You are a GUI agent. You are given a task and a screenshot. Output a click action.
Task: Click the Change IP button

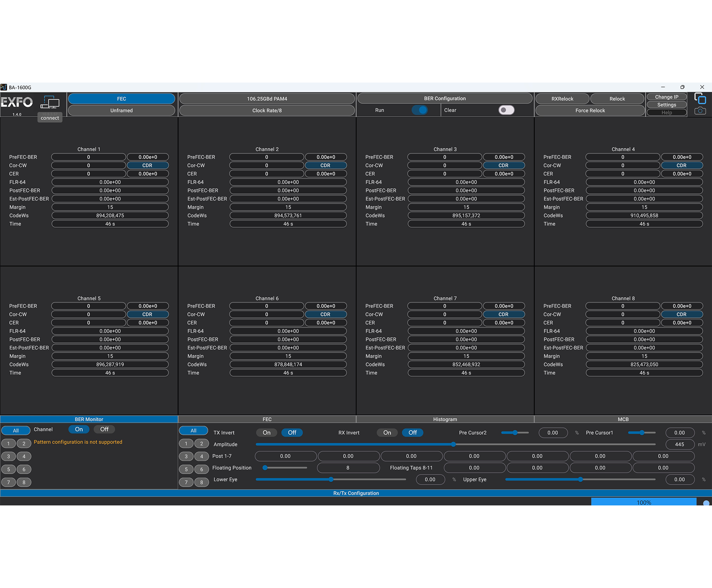(666, 96)
